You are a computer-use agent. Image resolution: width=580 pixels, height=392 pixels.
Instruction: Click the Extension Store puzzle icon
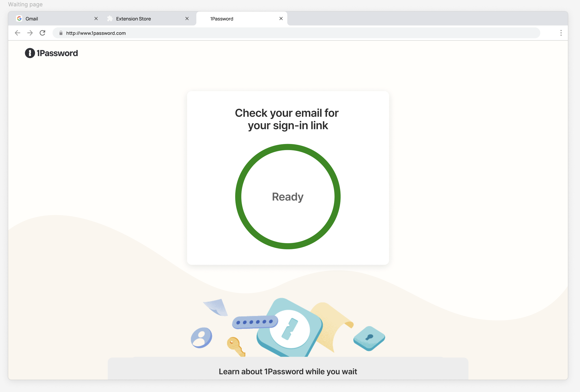[110, 18]
